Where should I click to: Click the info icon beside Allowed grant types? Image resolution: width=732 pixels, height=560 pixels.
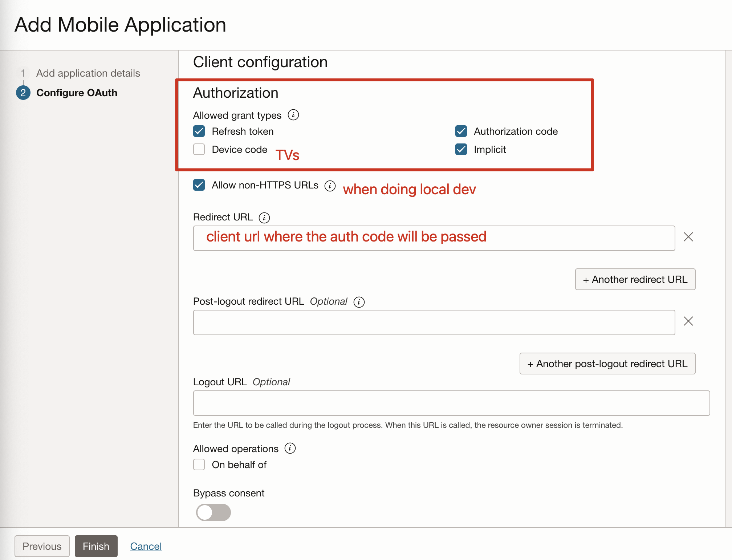(x=293, y=115)
